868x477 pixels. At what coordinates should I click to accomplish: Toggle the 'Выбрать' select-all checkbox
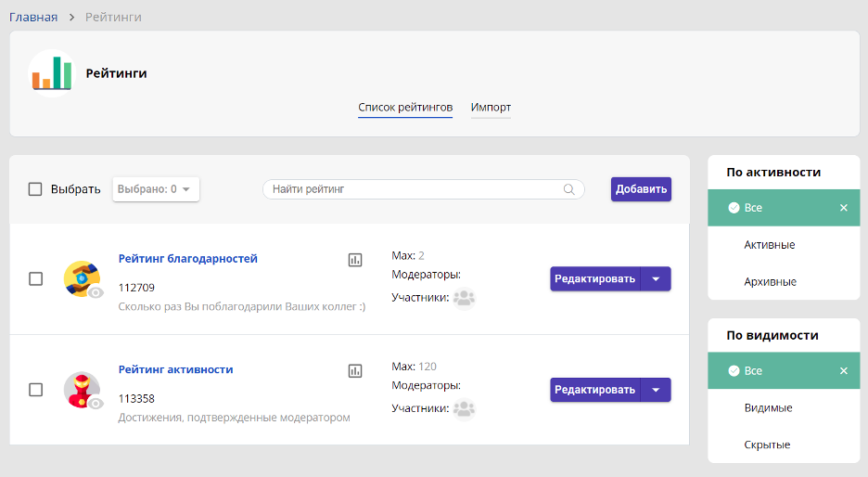click(35, 189)
